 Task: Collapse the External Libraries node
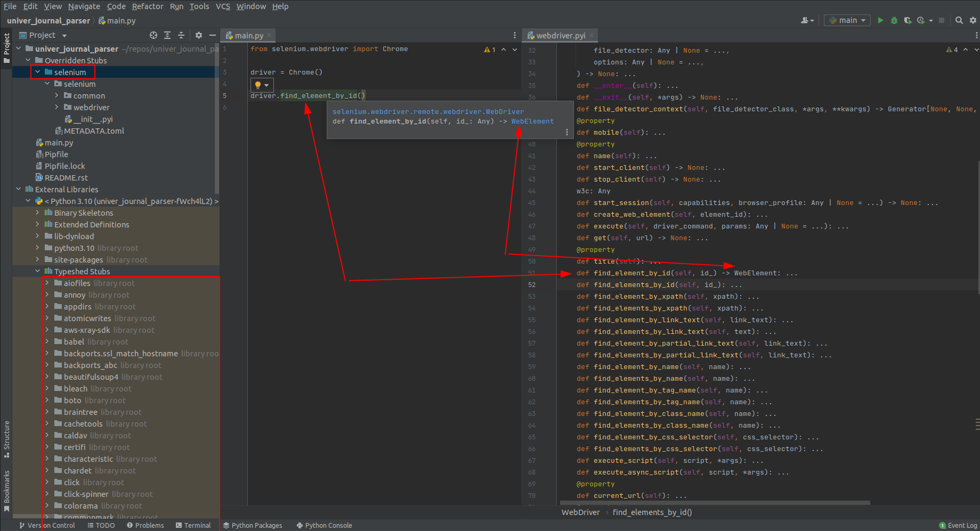point(19,189)
